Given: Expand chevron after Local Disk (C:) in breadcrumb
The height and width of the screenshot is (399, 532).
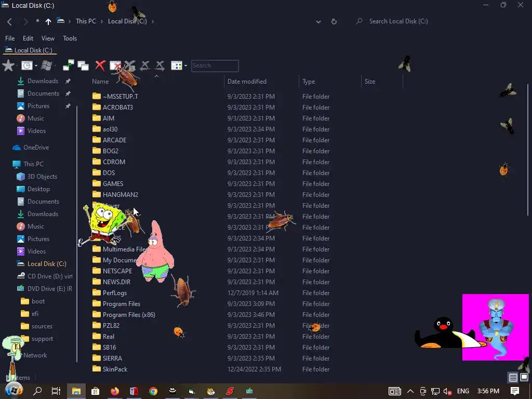Looking at the screenshot, I should pyautogui.click(x=153, y=21).
